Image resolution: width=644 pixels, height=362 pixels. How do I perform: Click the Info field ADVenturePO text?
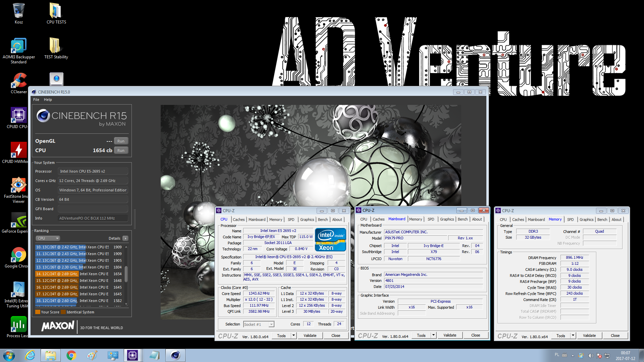coord(93,218)
